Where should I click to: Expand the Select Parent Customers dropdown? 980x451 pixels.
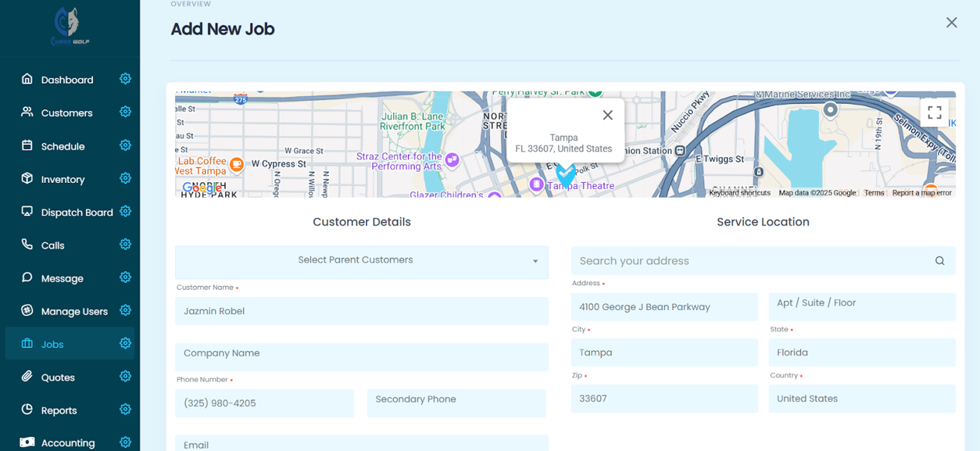click(x=362, y=261)
